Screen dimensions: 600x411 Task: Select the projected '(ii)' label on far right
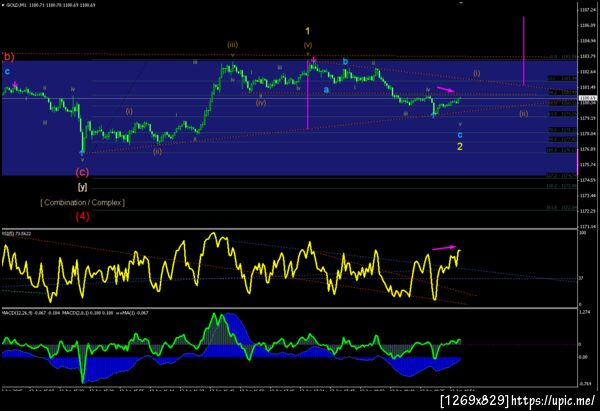pyautogui.click(x=524, y=114)
